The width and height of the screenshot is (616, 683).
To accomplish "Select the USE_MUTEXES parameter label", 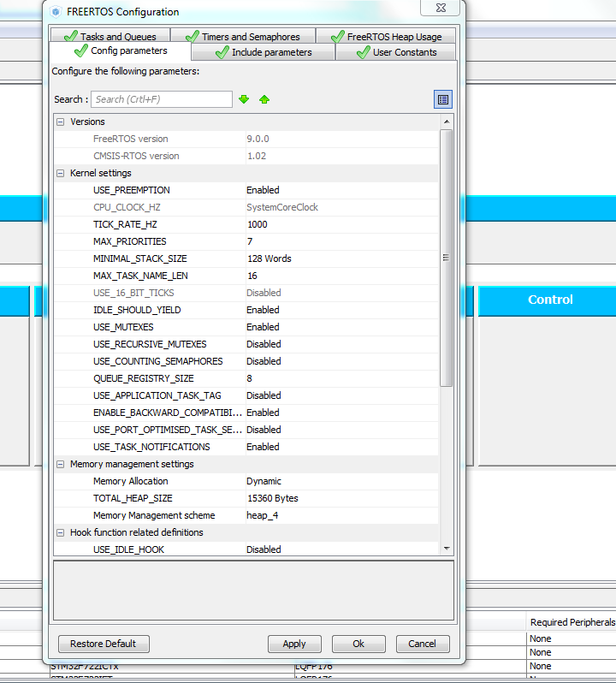I will (123, 327).
